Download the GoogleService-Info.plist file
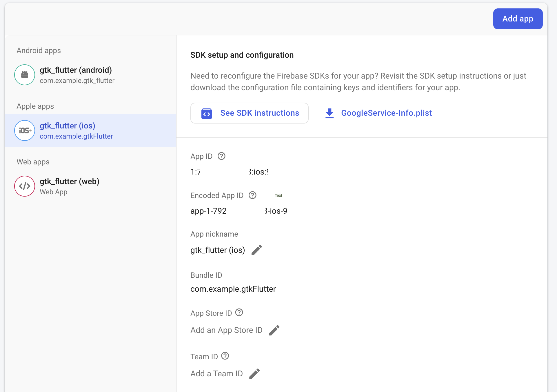The image size is (557, 392). click(x=378, y=113)
